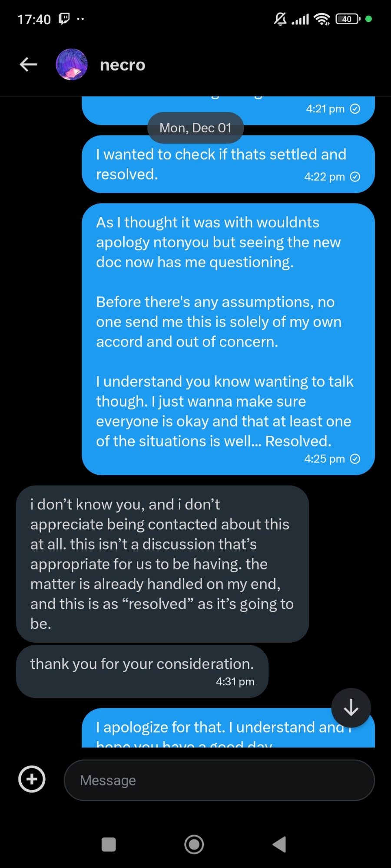391x868 pixels.
Task: Tap the necro username in header
Action: 123,65
